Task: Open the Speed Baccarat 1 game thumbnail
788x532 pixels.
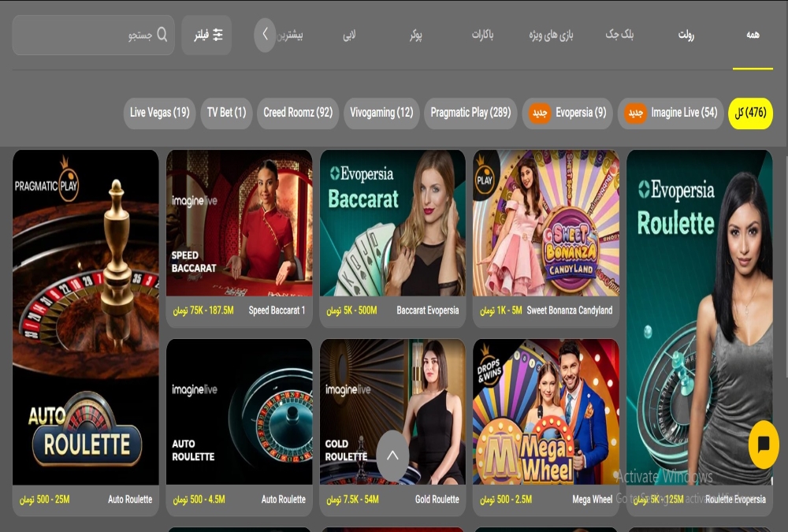Action: click(240, 223)
